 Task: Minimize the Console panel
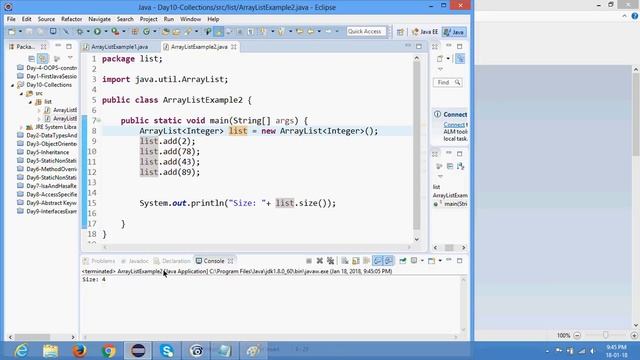click(x=449, y=260)
